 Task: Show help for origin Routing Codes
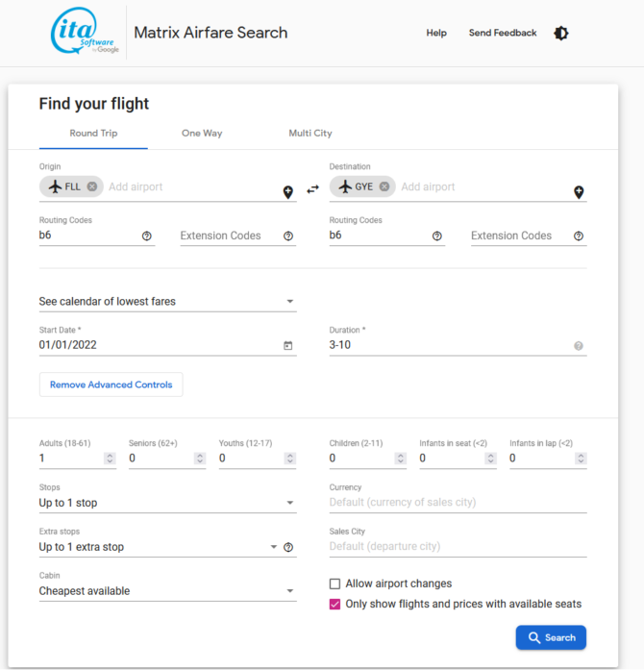pyautogui.click(x=147, y=236)
